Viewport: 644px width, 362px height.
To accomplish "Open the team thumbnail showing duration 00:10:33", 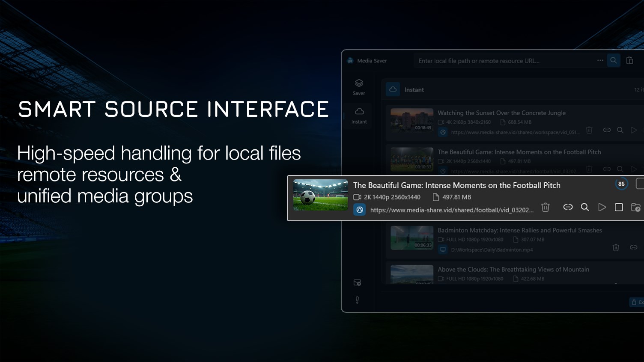I will point(412,159).
